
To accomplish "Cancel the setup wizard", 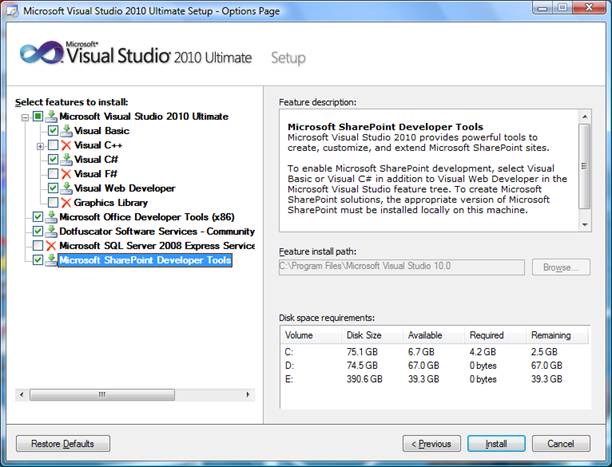I will pos(561,444).
